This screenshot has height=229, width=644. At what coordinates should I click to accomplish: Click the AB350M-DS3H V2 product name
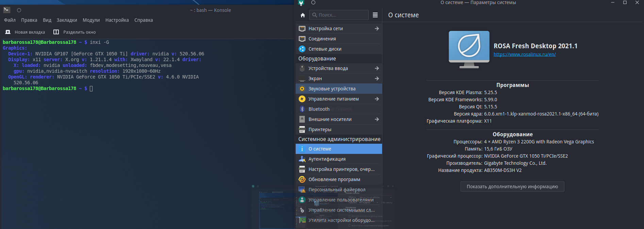pos(503,170)
